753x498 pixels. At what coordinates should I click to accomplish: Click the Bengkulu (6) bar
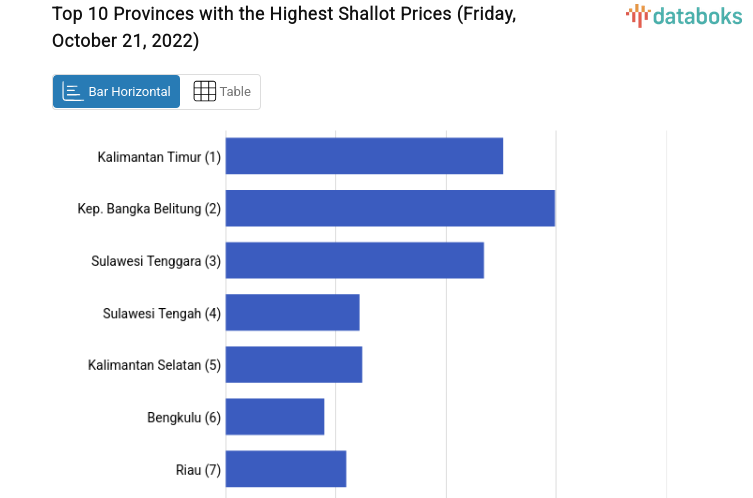point(275,416)
